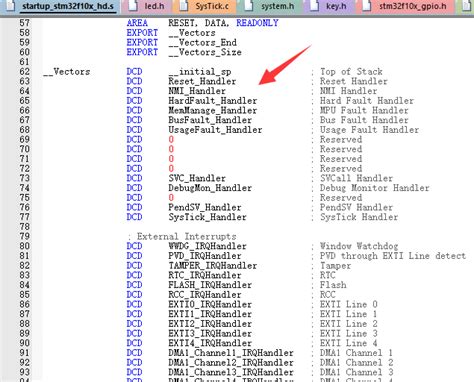Click RCC_IRQHandler on line 85
The image size is (474, 382).
point(205,295)
